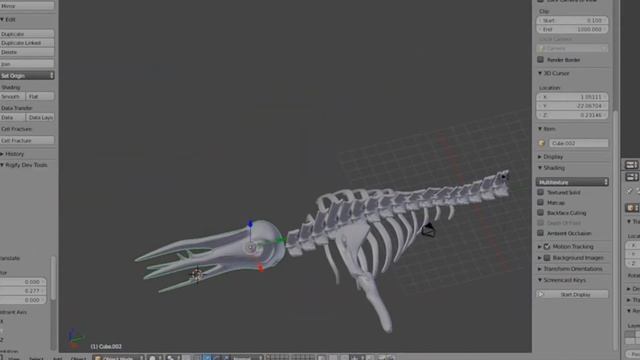
Task: Open the Set Origin dropdown
Action: click(27, 76)
